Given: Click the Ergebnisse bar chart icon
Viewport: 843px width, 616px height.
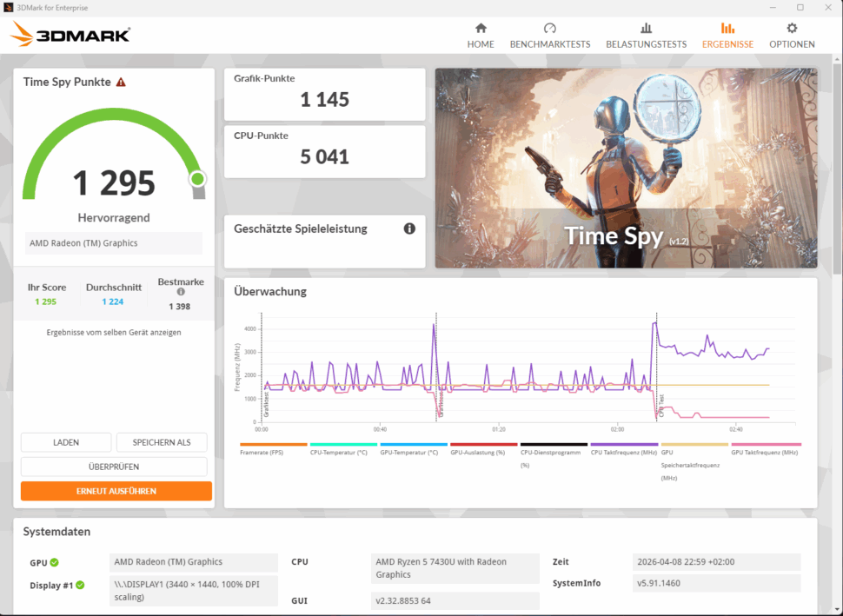Looking at the screenshot, I should [727, 28].
